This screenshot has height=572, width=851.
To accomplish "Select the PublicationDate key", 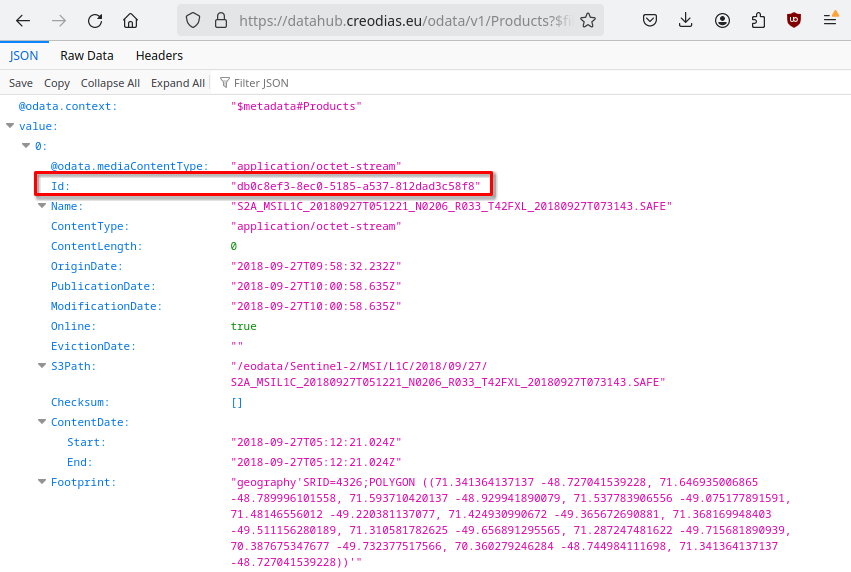I will [x=103, y=287].
